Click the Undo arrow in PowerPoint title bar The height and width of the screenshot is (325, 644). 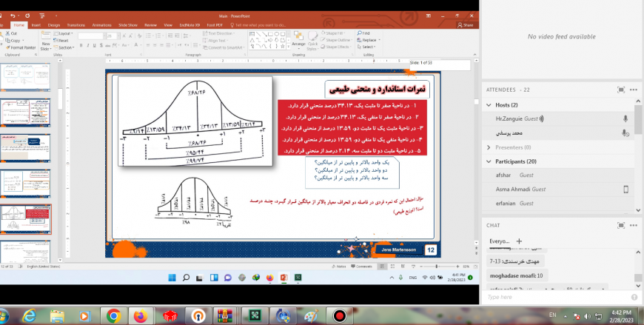13,16
